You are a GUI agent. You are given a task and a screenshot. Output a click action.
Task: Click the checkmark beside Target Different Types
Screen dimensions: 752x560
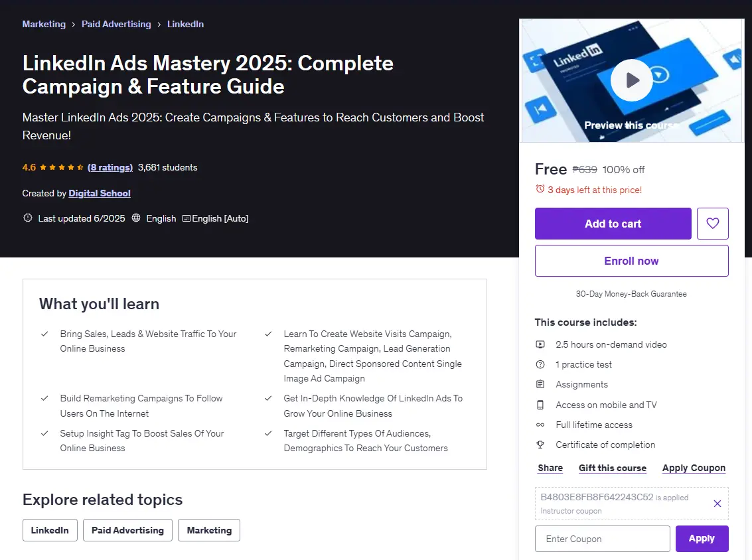[268, 433]
